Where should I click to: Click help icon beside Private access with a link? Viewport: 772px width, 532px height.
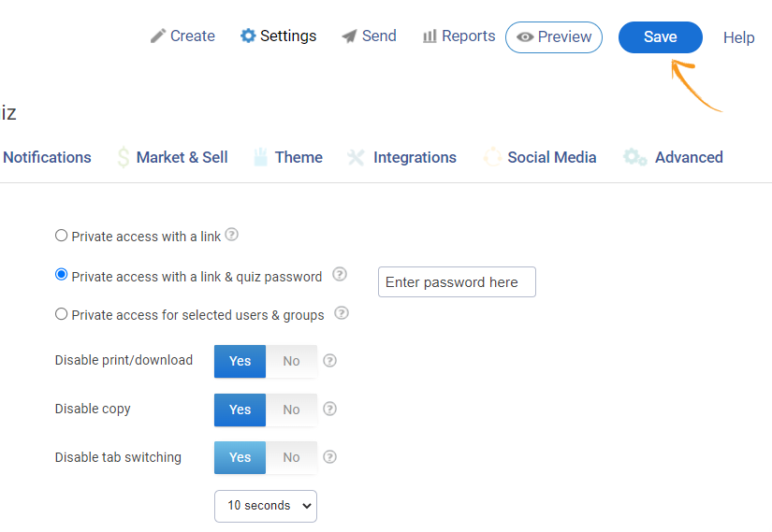point(231,236)
